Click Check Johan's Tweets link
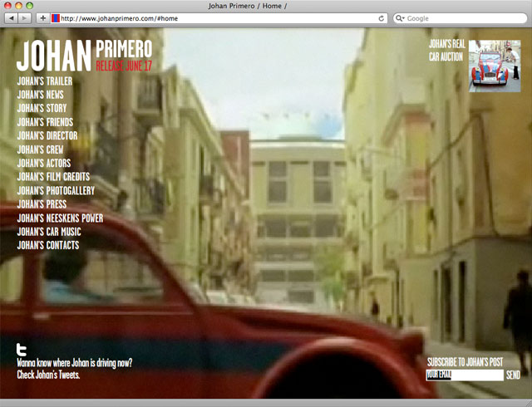The height and width of the screenshot is (407, 532). 48,375
